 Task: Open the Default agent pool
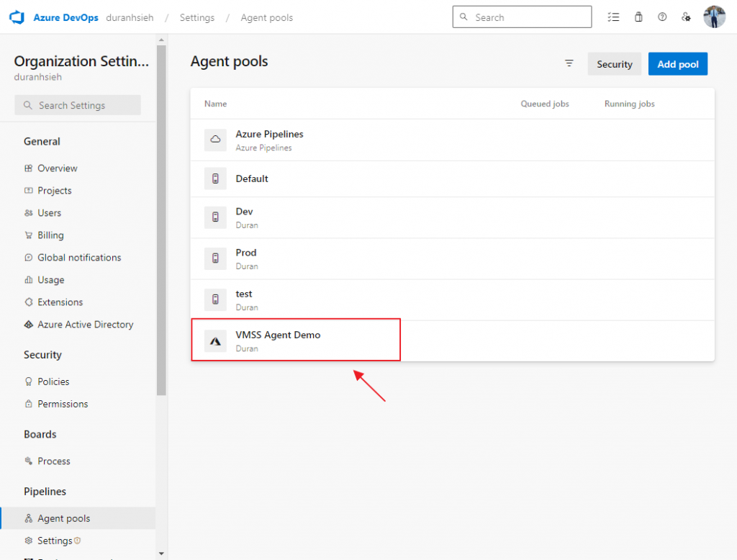click(x=452, y=179)
